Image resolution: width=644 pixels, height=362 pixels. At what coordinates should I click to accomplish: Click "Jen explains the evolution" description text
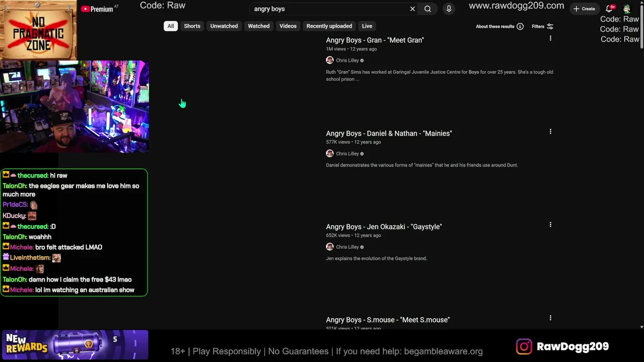point(376,258)
